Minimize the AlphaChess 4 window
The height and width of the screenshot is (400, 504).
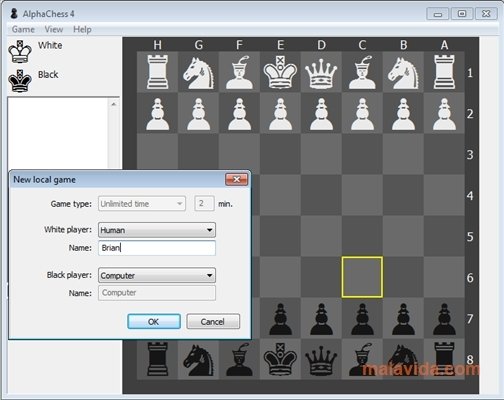[438, 14]
